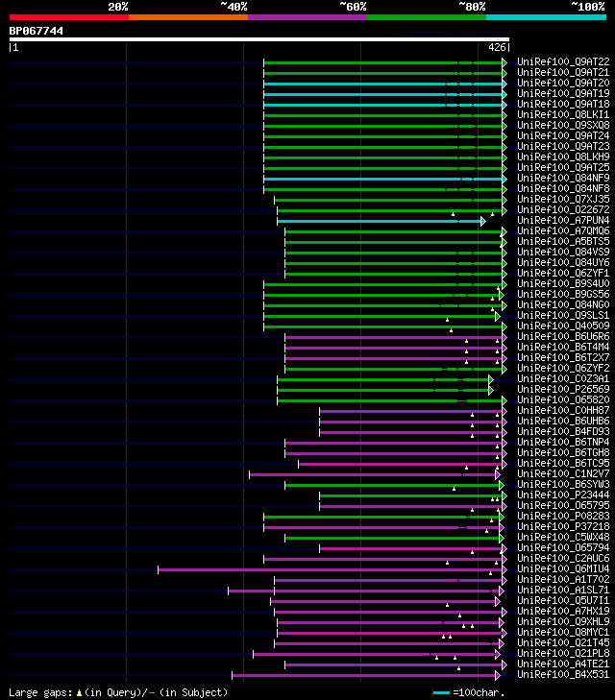Click the UniRef100_Q6MIU4 label
Screen dimensions: 615x700
563,569
